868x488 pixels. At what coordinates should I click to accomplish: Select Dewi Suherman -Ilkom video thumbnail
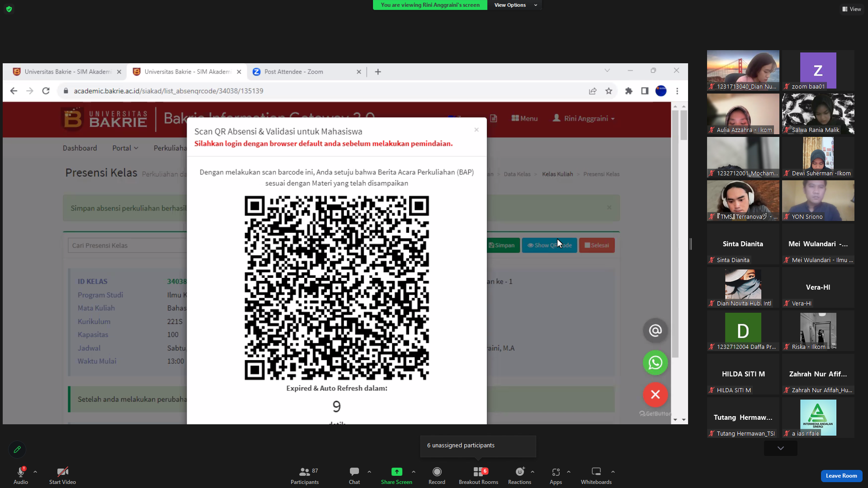click(x=818, y=157)
